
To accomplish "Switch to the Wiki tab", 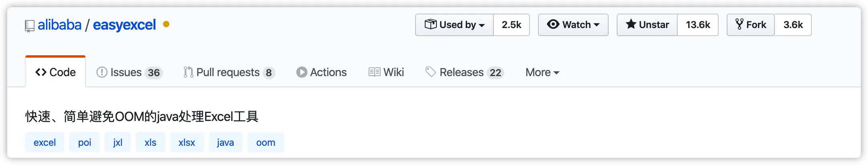I will (386, 72).
